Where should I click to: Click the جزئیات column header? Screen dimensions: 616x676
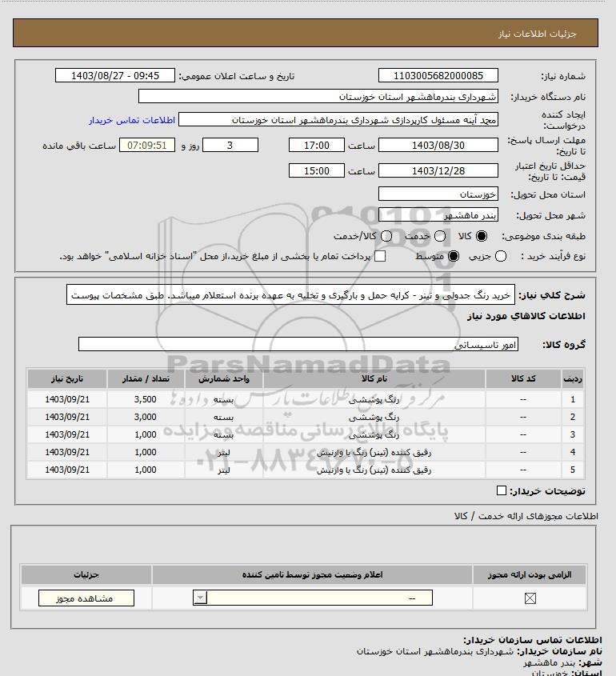(86, 574)
